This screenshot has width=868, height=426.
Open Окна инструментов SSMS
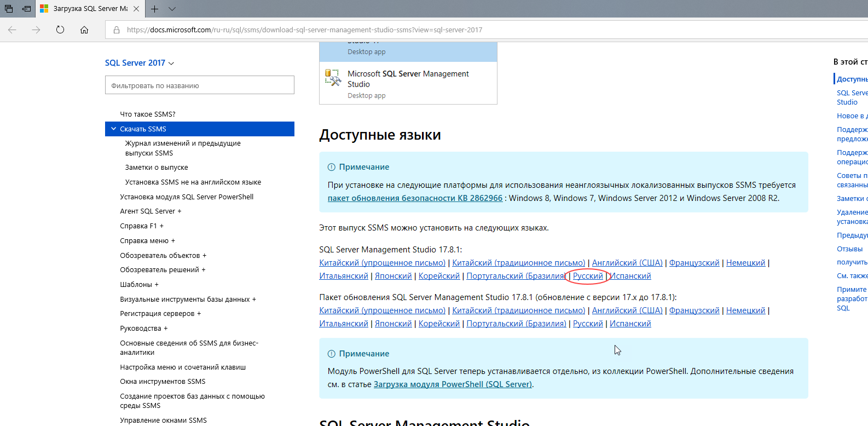[163, 381]
